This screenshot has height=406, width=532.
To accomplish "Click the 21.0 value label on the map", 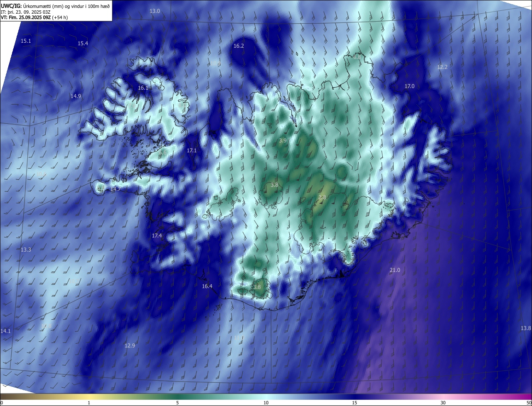I will tap(395, 270).
